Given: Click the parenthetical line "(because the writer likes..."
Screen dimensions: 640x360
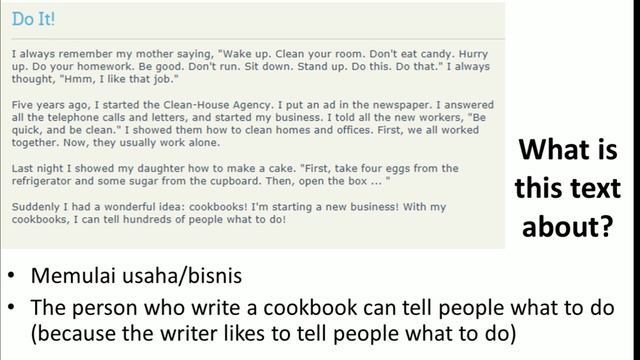Looking at the screenshot, I should coord(273,333).
